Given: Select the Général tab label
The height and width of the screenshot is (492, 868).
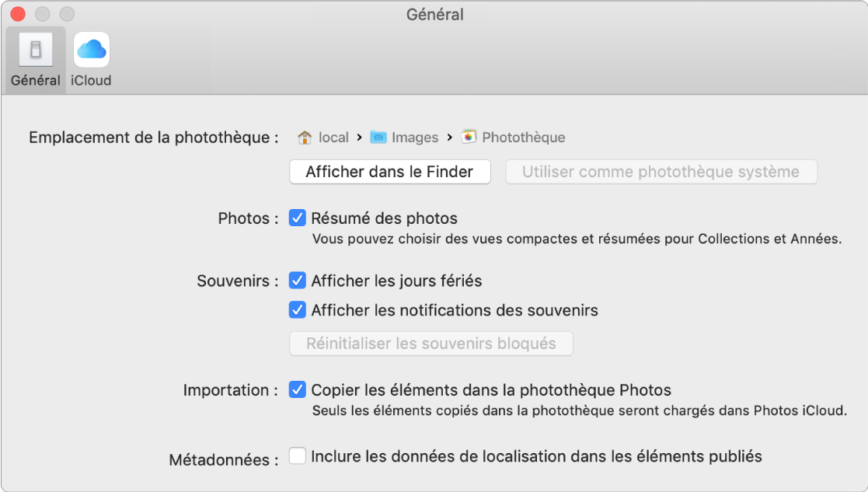Looking at the screenshot, I should 35,80.
